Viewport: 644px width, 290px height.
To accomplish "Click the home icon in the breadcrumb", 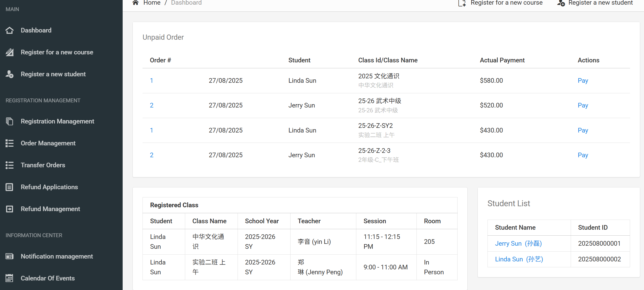I will coord(136,3).
